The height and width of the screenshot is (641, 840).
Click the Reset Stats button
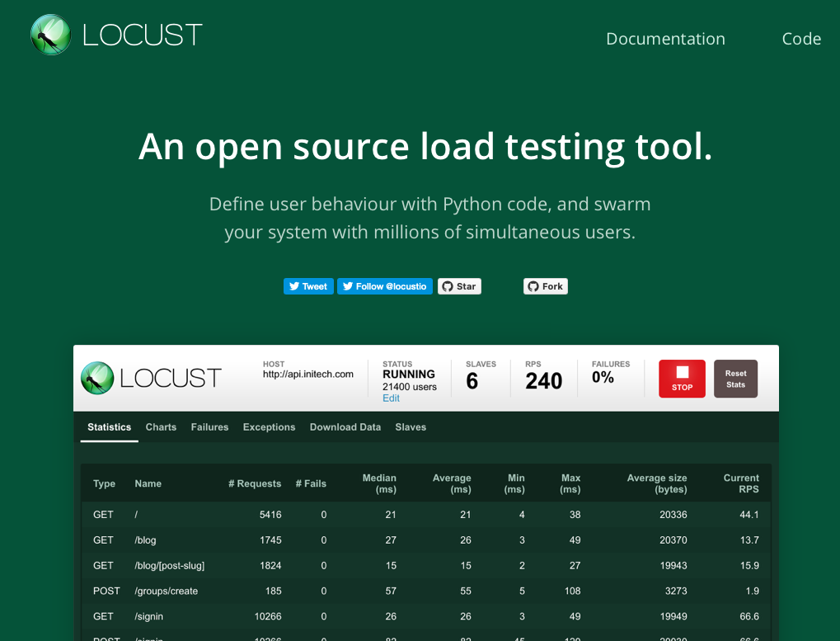point(735,379)
